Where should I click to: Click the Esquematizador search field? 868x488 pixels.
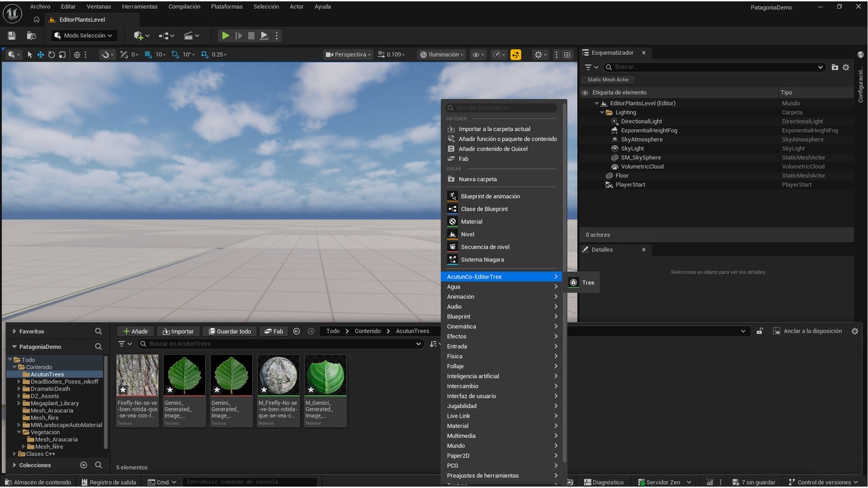click(x=714, y=67)
